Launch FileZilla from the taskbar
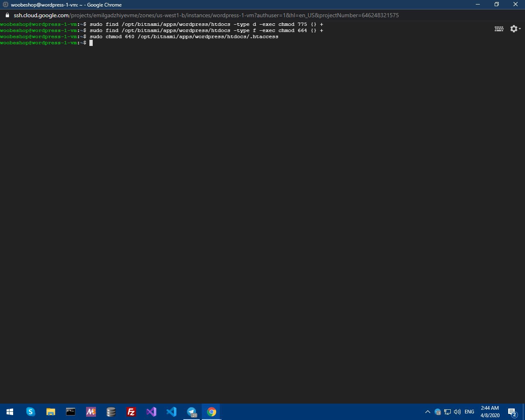The width and height of the screenshot is (525, 420). pos(131,412)
